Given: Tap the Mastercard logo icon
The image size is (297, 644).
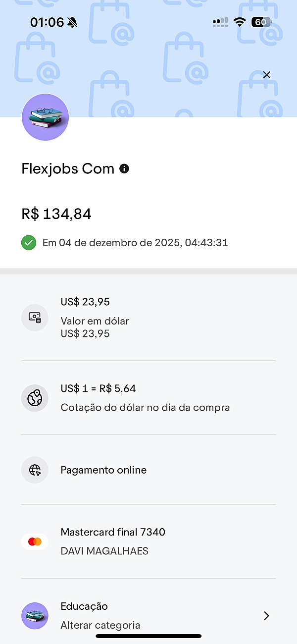Looking at the screenshot, I should point(35,541).
